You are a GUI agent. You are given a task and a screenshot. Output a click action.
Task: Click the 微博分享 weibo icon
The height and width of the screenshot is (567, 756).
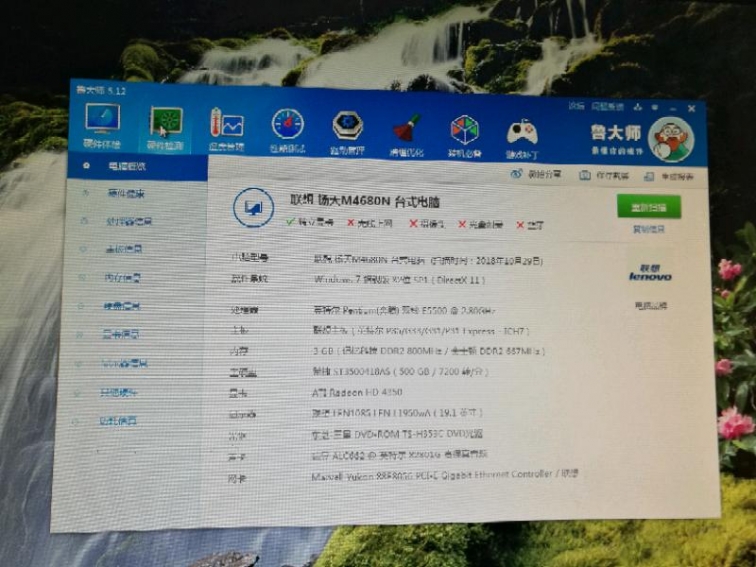click(516, 174)
